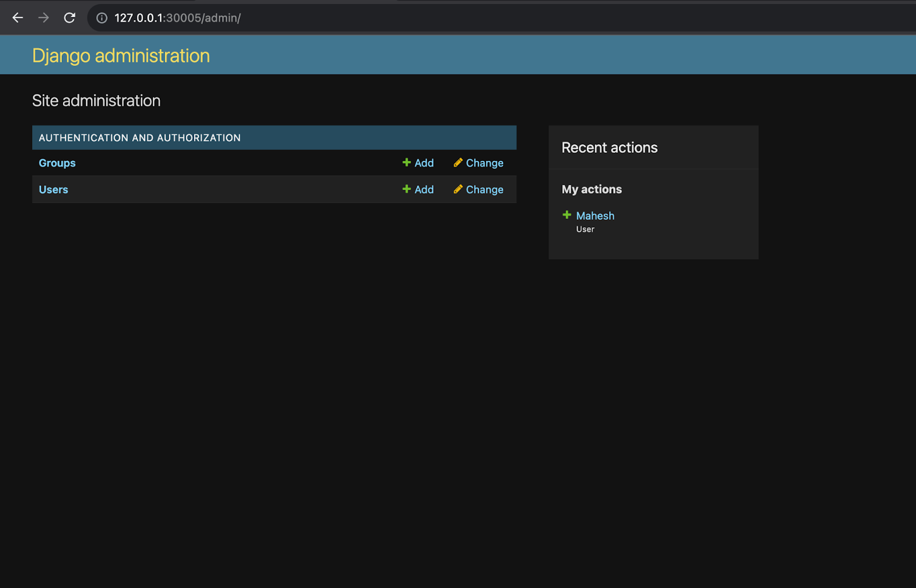Click the Recent actions heading
Image resolution: width=916 pixels, height=588 pixels.
[x=609, y=148]
